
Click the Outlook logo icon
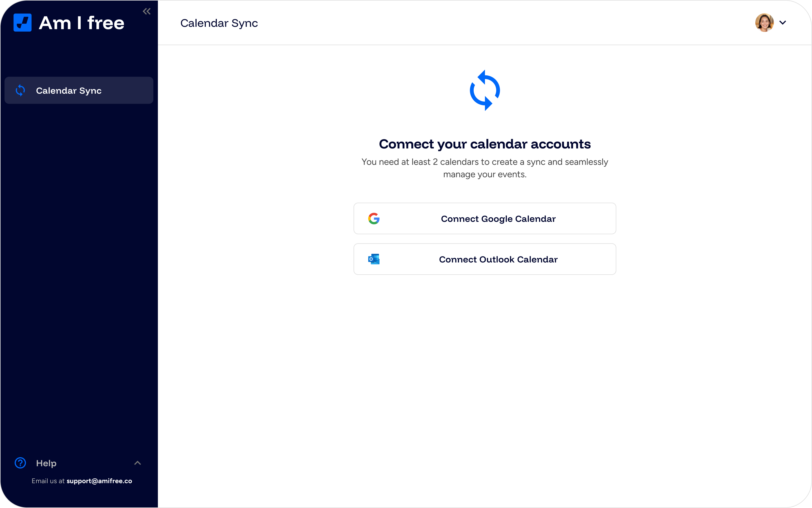tap(374, 259)
